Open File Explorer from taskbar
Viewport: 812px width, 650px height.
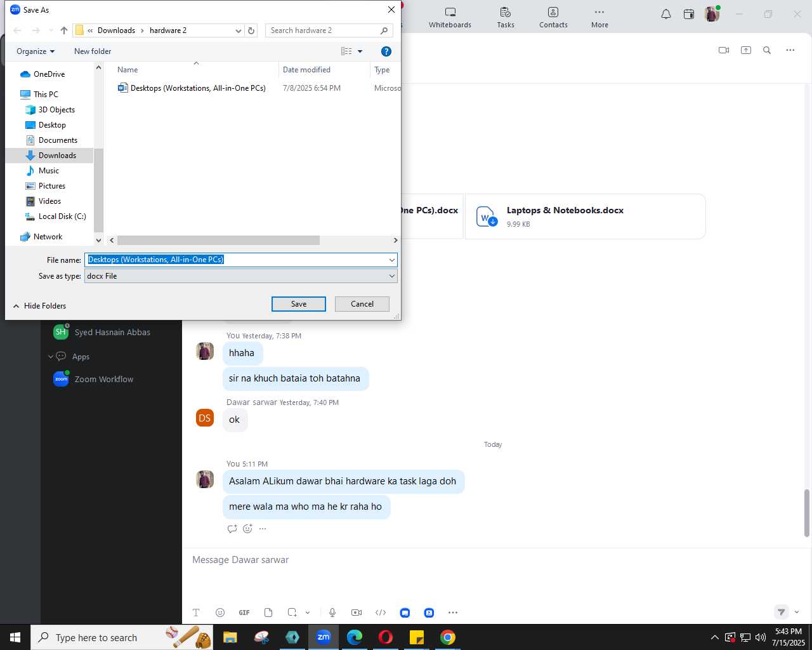230,637
